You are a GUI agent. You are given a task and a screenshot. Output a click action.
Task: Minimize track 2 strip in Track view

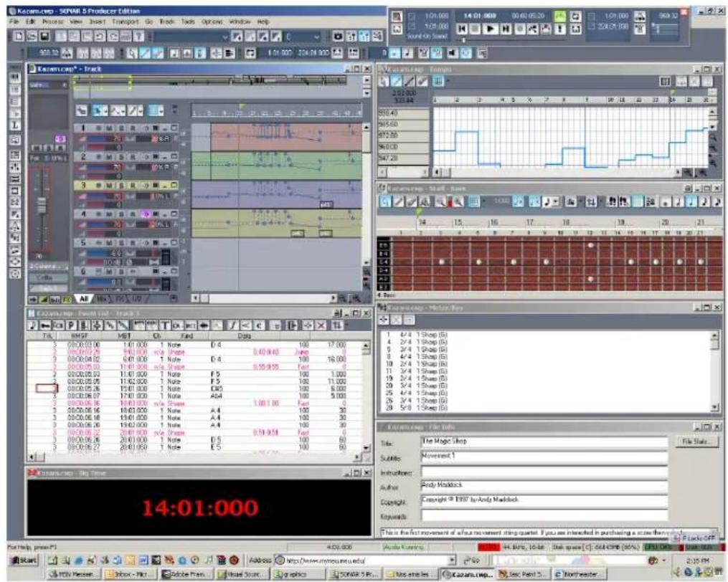point(165,157)
